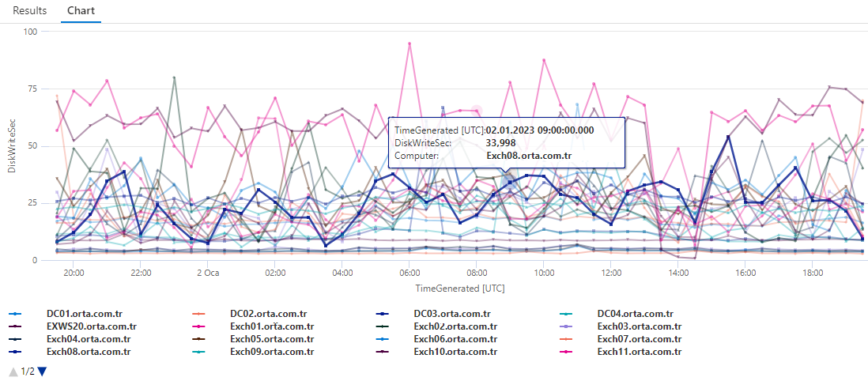Click the 75 y-axis tick label
Viewport: 868px width, 381px height.
(x=32, y=89)
